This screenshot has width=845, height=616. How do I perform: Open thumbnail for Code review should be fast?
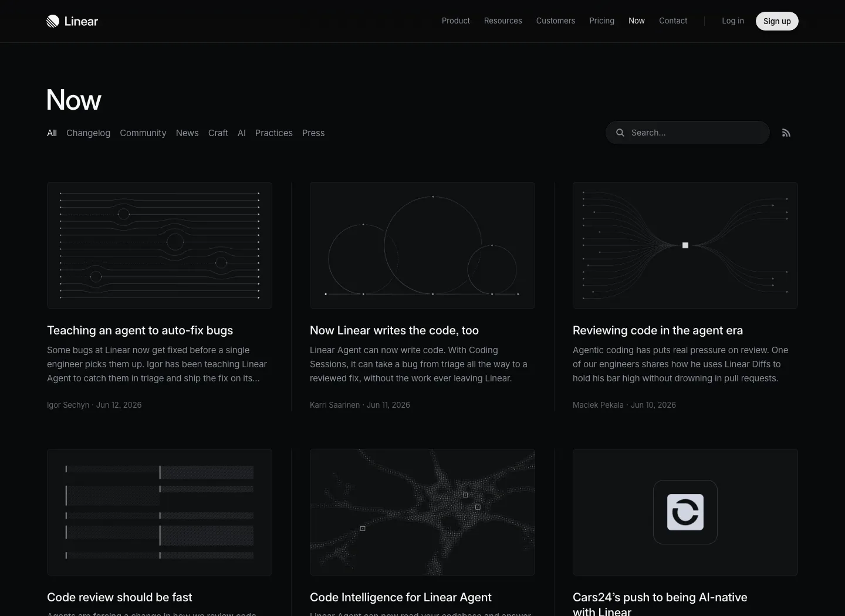(160, 512)
